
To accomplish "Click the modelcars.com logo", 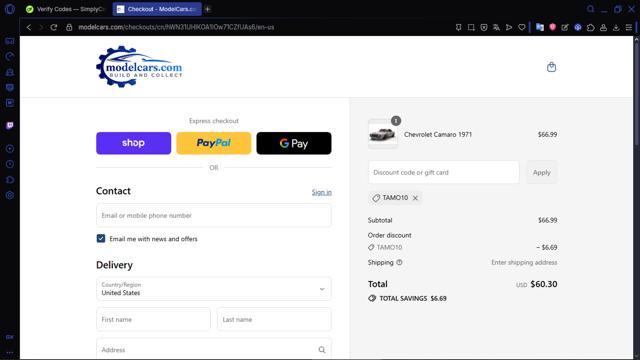I will point(139,67).
